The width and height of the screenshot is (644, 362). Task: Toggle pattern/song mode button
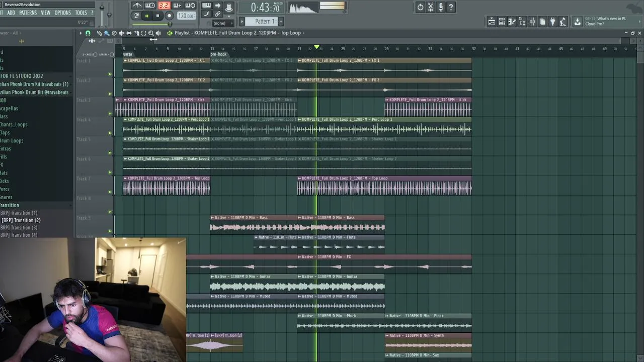[136, 16]
